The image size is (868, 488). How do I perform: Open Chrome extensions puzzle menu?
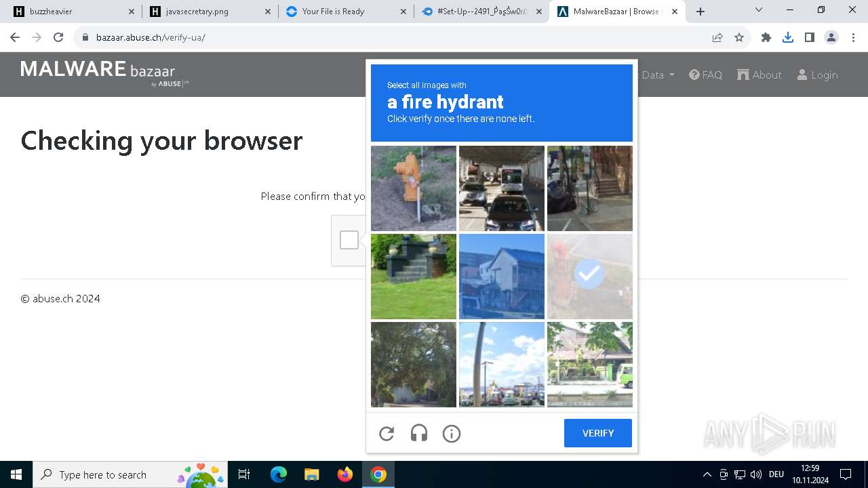(766, 37)
